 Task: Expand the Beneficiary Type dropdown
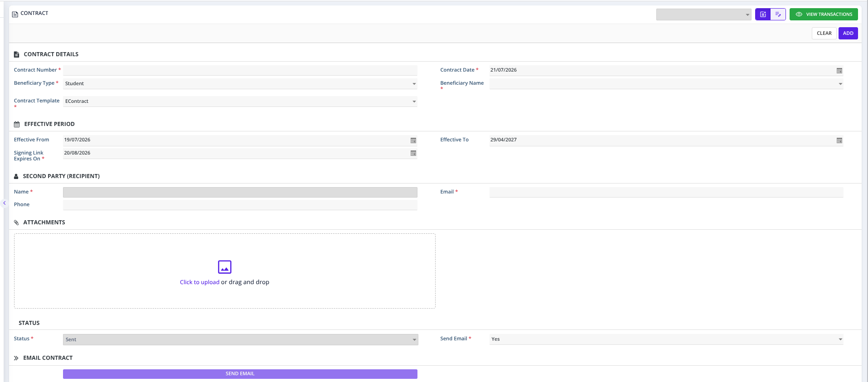[240, 84]
